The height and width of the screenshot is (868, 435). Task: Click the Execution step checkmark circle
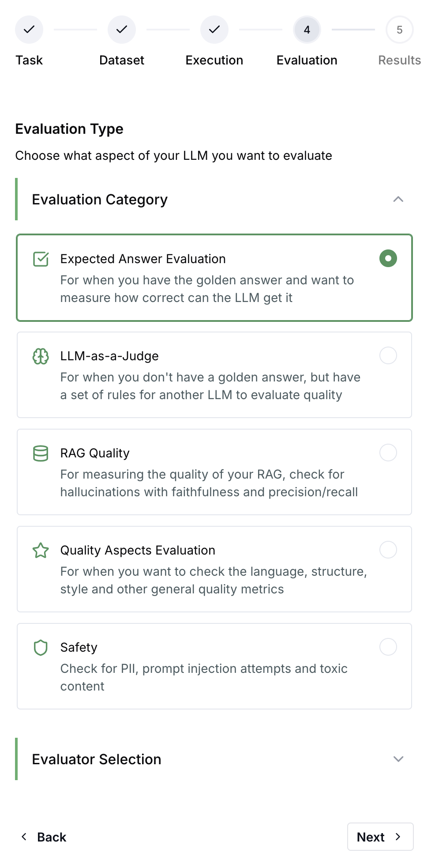[x=214, y=30]
